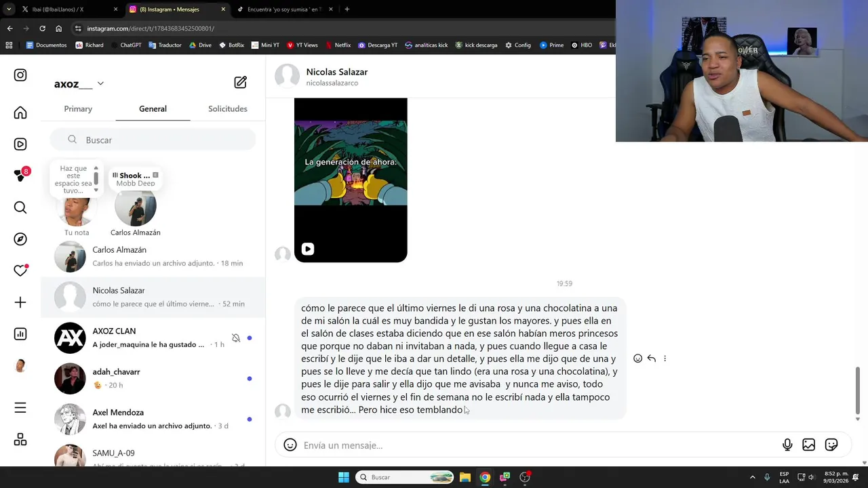Open Traductor bookmark
The image size is (868, 488).
click(x=165, y=45)
